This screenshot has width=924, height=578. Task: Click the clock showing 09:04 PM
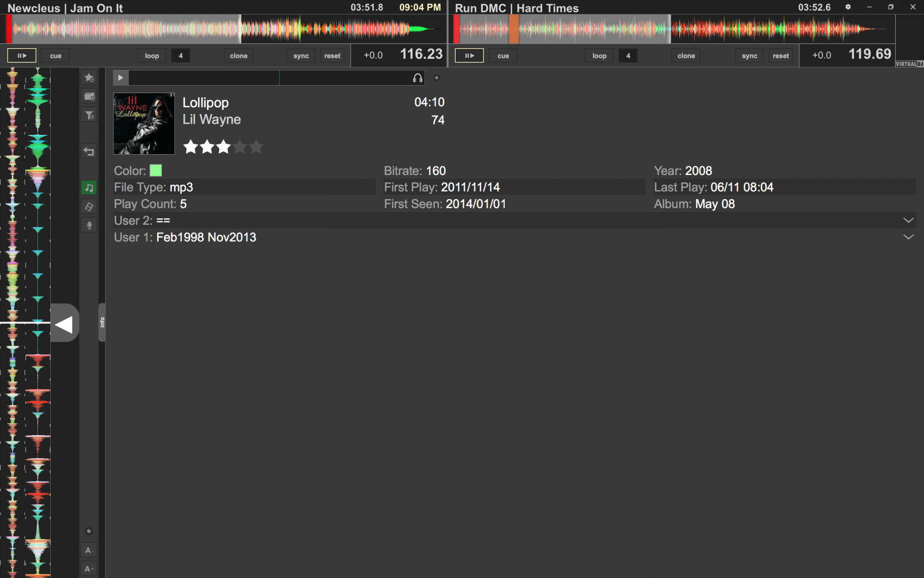(x=420, y=7)
